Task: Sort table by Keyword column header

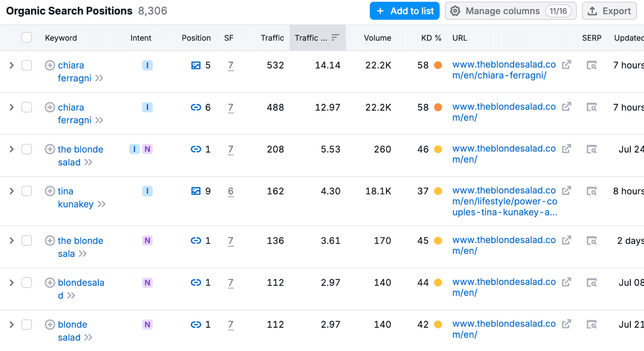Action: pos(61,38)
